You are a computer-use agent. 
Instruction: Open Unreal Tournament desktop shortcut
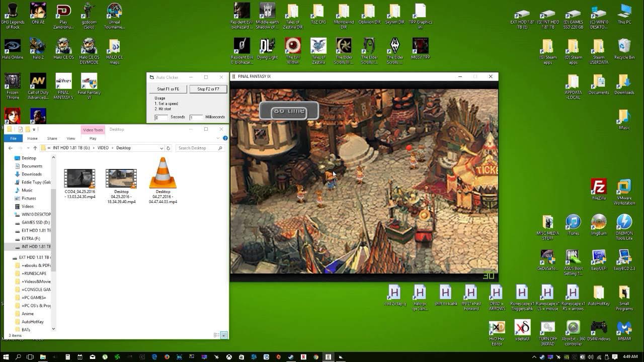click(x=115, y=16)
